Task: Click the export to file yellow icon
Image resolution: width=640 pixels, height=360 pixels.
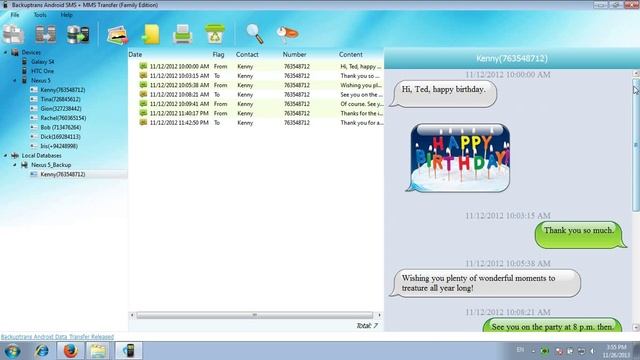Action: 151,34
